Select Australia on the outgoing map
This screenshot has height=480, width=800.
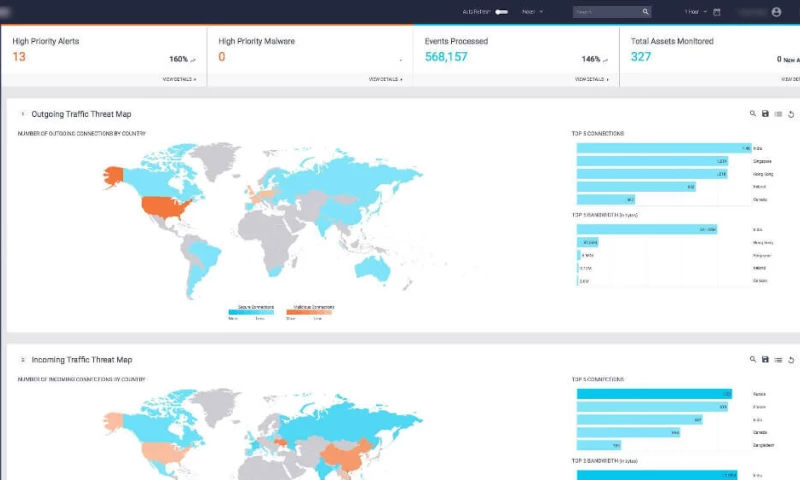point(373,268)
